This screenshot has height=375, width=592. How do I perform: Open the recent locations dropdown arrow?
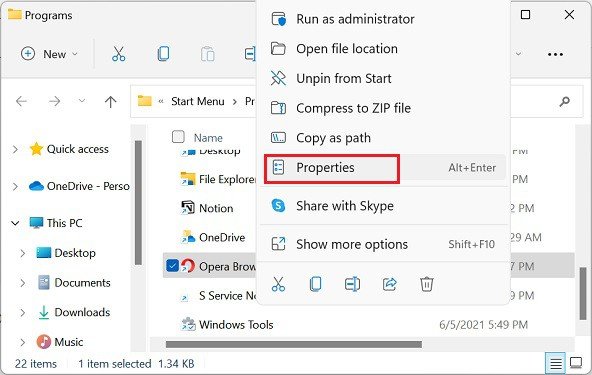(x=82, y=101)
